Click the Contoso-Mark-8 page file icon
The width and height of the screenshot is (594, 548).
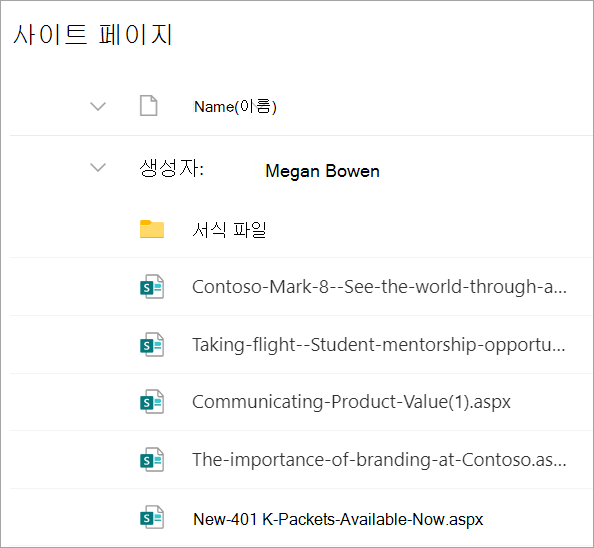[152, 287]
